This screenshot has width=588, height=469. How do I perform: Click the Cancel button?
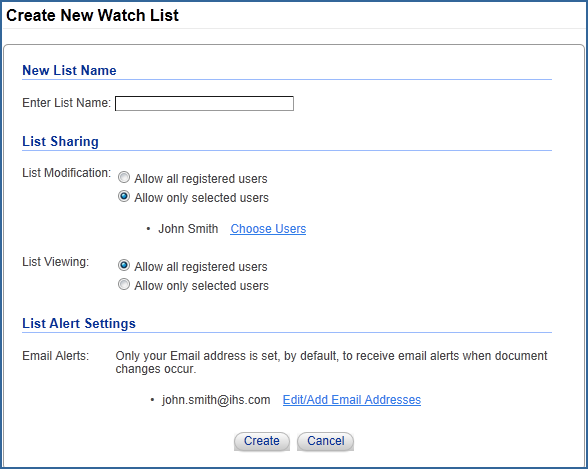tap(326, 441)
